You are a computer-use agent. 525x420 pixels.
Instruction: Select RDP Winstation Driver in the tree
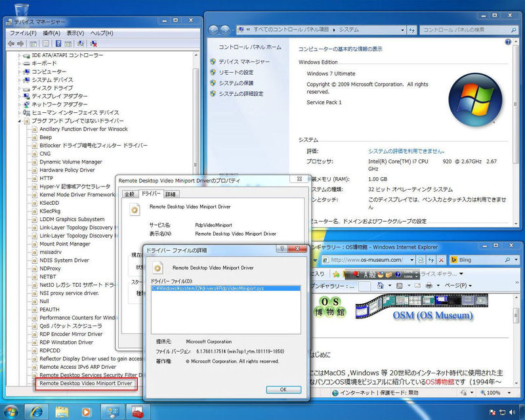66,343
